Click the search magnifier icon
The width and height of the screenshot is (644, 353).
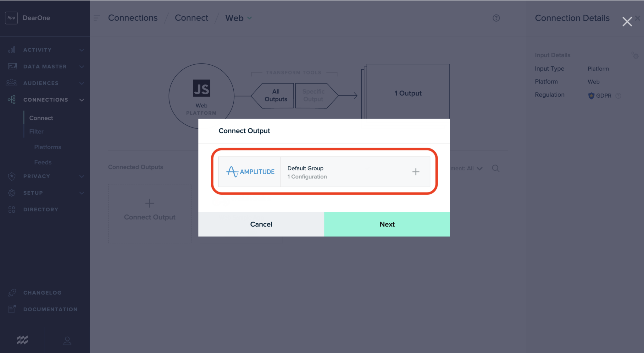[496, 169]
